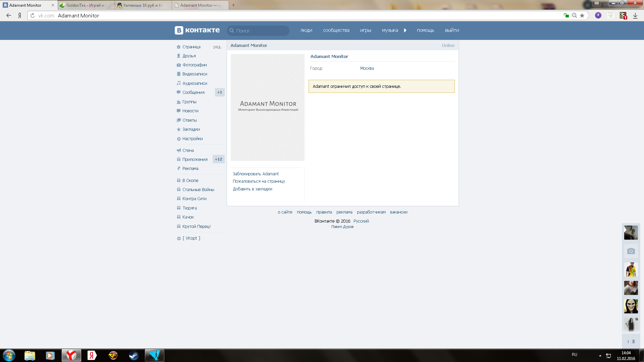Open Steam from the taskbar
This screenshot has width=644, height=362.
(134, 355)
